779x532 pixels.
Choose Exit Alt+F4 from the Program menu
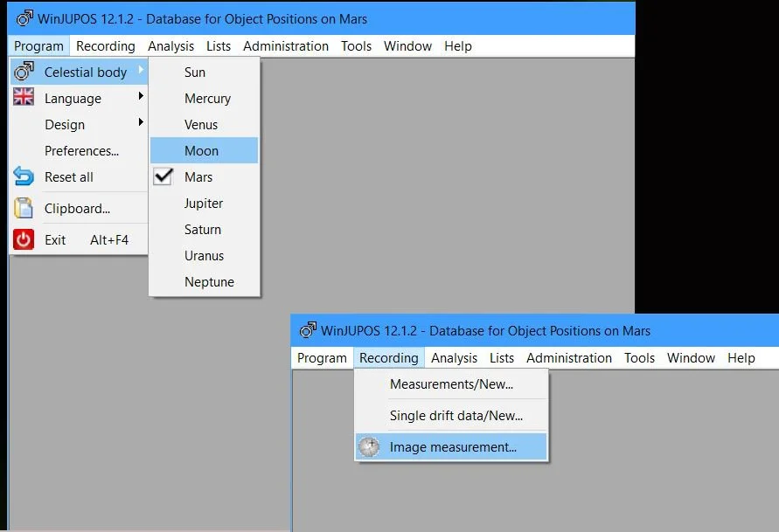[79, 240]
